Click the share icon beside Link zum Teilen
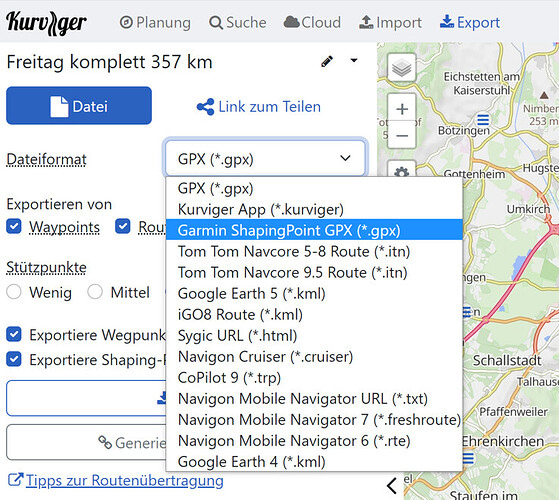The width and height of the screenshot is (559, 500). pos(205,107)
